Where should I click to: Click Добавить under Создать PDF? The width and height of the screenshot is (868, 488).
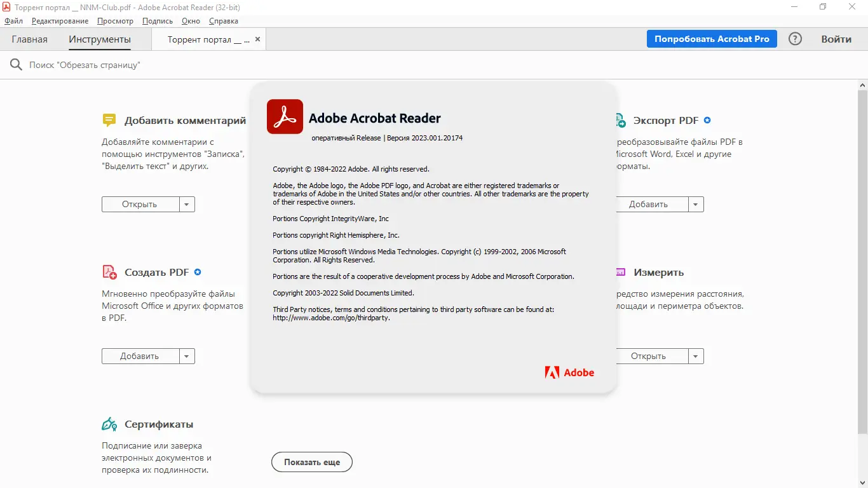click(140, 356)
